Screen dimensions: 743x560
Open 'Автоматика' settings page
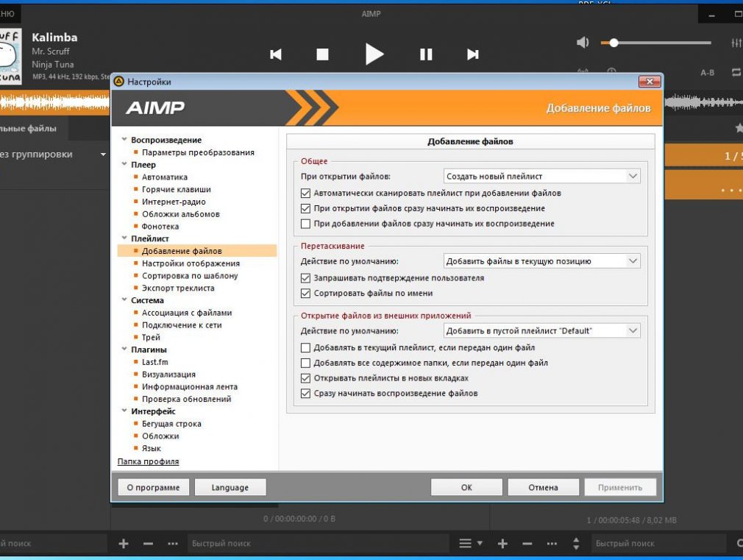pos(165,177)
